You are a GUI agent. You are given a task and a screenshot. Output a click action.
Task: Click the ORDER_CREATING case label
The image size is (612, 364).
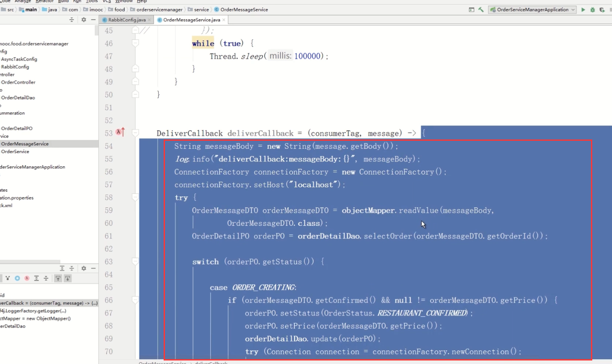click(264, 287)
